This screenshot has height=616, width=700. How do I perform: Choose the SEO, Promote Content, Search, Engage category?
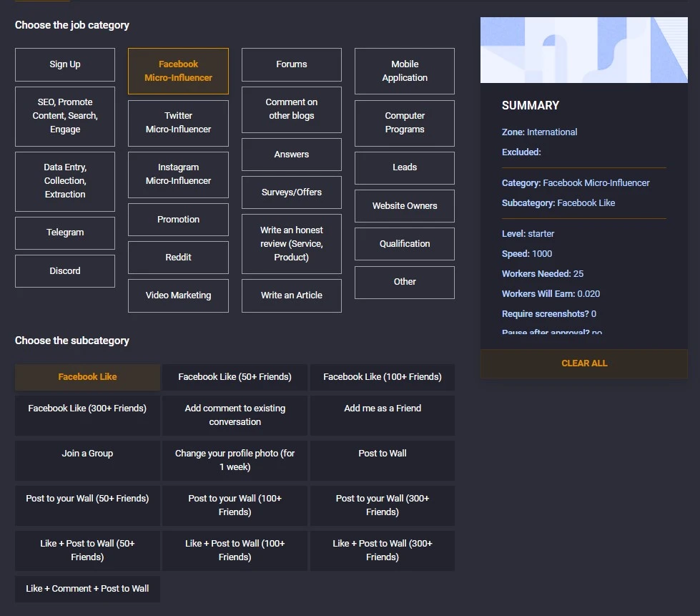pyautogui.click(x=65, y=116)
